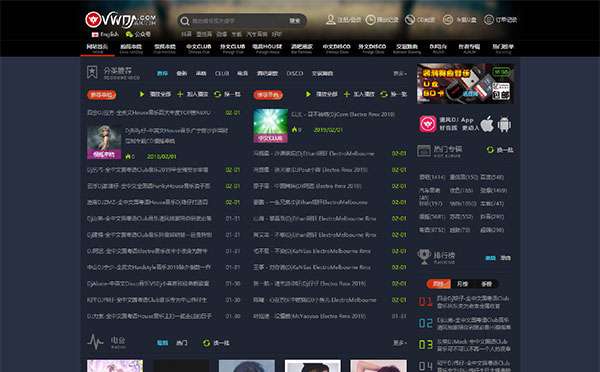Open order records icon in header
600x372 pixels.
coord(489,20)
